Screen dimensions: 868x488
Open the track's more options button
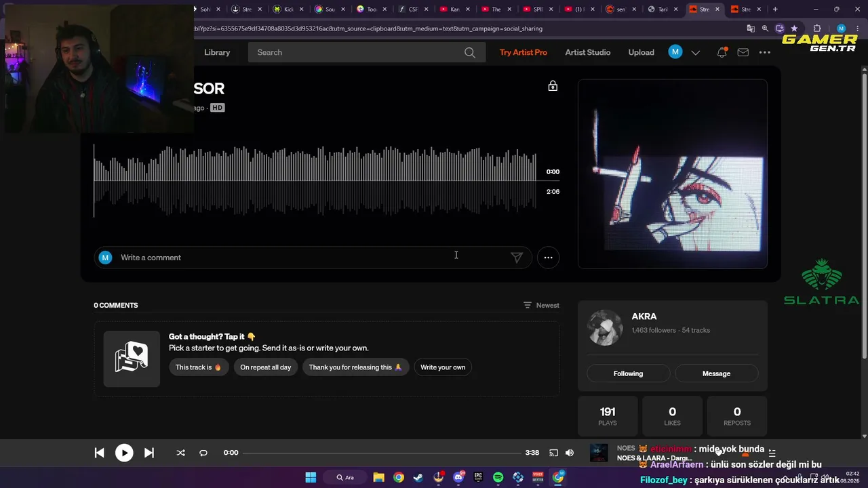pos(548,258)
